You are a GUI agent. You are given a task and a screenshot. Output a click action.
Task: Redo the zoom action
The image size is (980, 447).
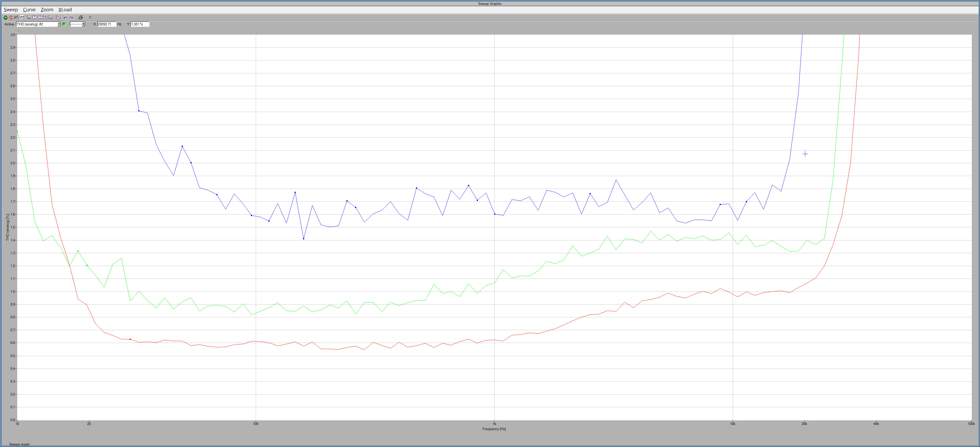pyautogui.click(x=71, y=17)
